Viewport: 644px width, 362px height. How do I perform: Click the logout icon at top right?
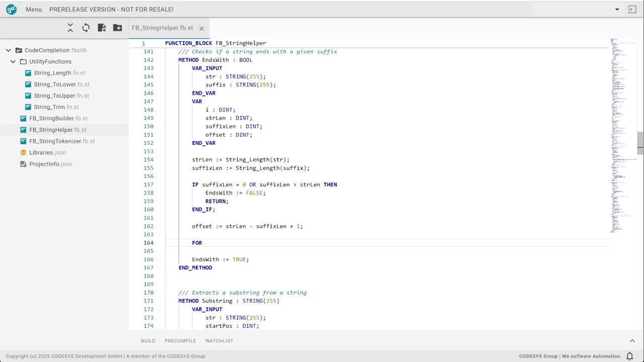coord(632,10)
